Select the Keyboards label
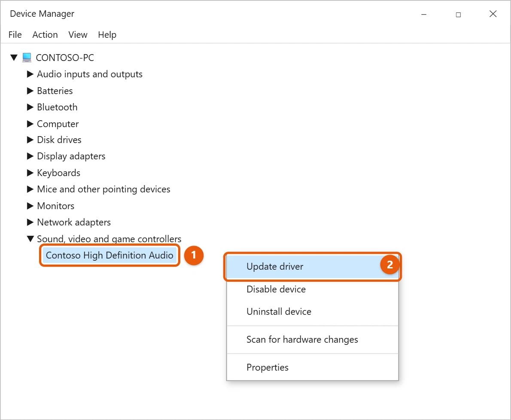This screenshot has width=511, height=420. point(58,173)
